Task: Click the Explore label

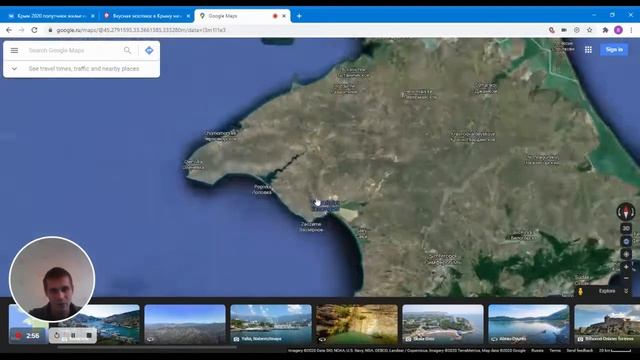Action: pos(607,291)
